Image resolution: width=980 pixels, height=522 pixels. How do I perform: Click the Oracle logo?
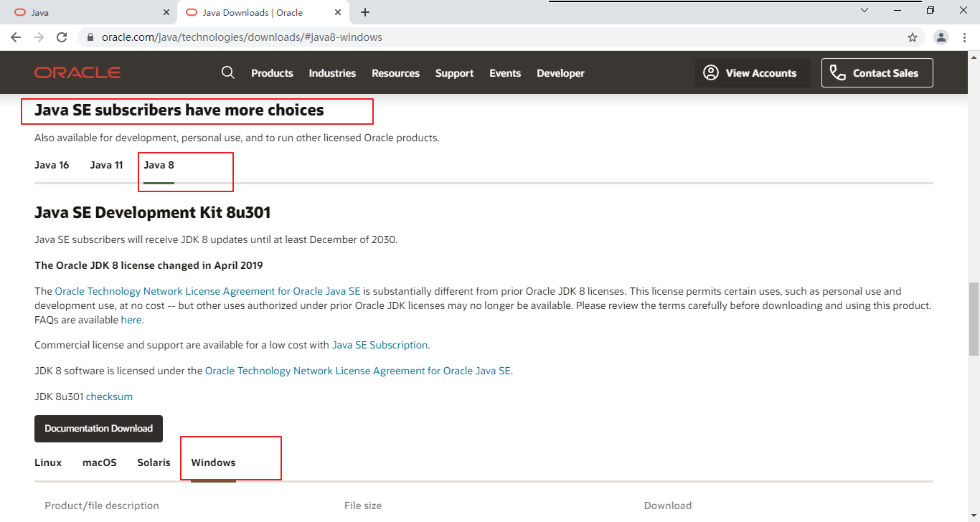point(77,72)
